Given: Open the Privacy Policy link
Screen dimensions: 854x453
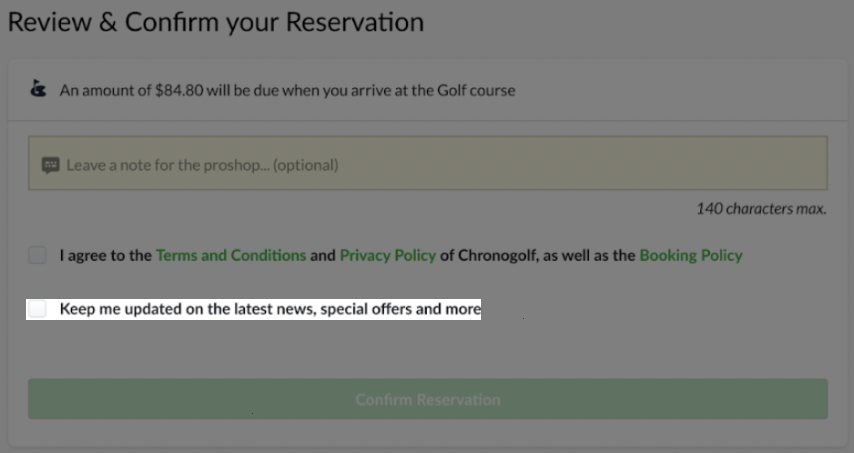Looking at the screenshot, I should click(388, 255).
